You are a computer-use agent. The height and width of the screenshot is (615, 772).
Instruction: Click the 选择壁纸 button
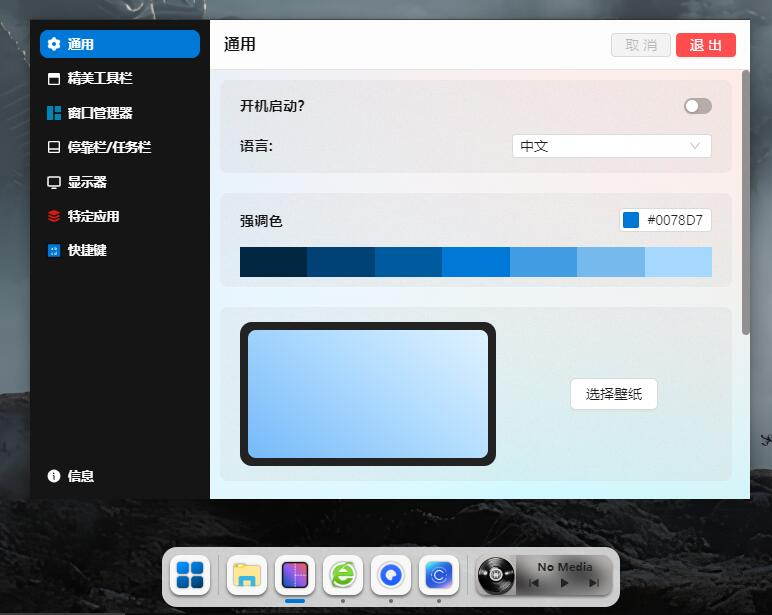[613, 394]
